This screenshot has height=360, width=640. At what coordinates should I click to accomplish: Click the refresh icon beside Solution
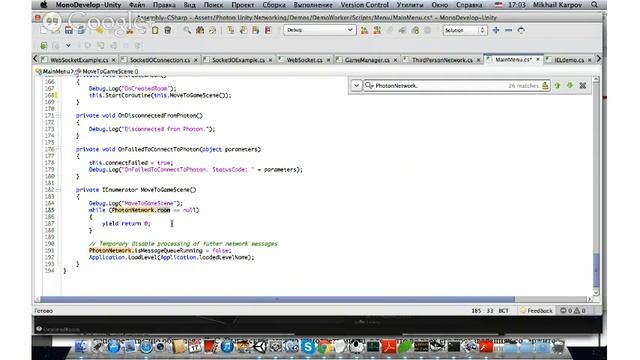[521, 30]
